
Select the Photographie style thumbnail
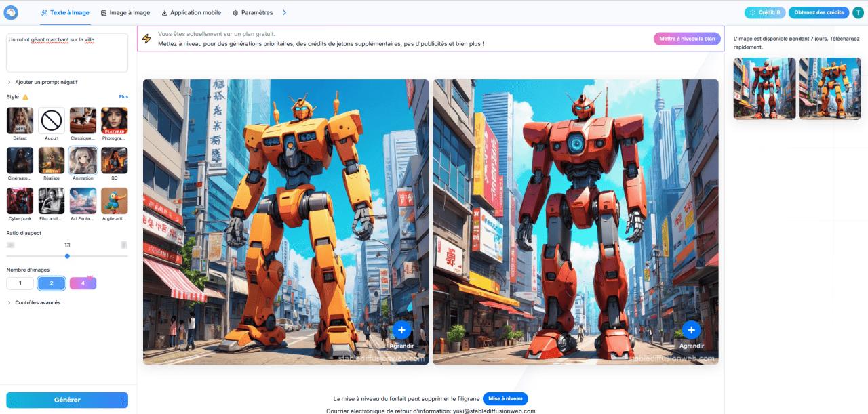(115, 121)
